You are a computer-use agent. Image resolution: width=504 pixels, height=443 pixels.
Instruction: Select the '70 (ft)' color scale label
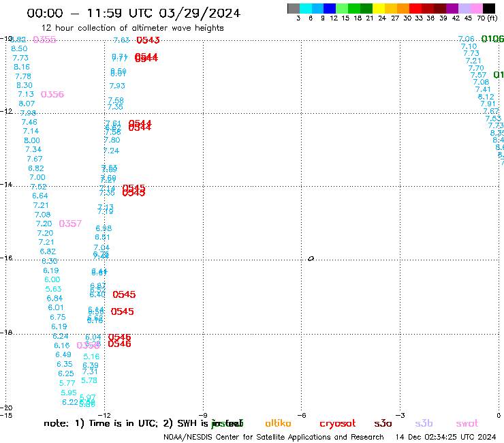coord(487,18)
